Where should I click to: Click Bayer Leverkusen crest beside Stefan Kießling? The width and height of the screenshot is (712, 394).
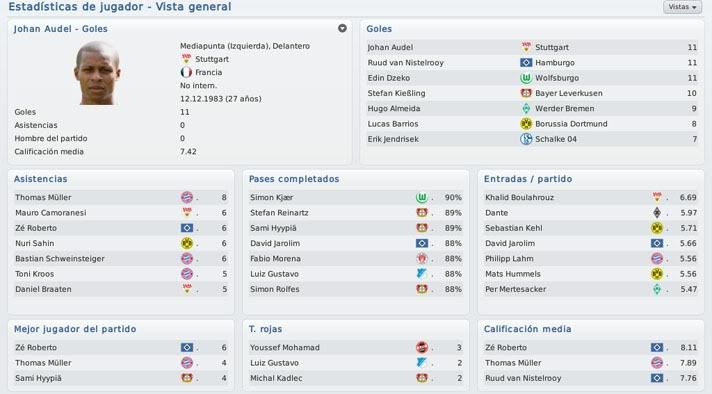pos(526,93)
